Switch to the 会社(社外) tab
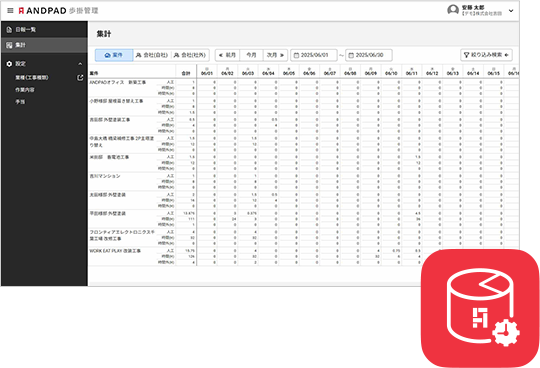 (190, 55)
